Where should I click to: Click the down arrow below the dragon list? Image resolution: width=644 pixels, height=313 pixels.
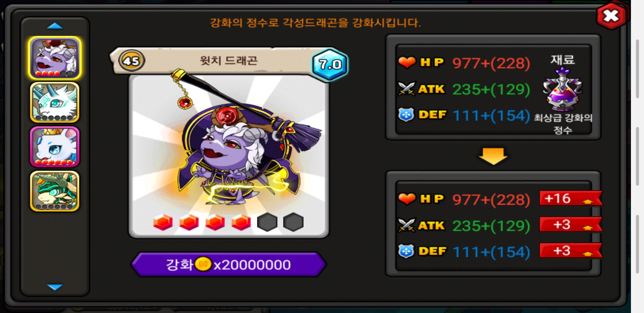click(55, 287)
